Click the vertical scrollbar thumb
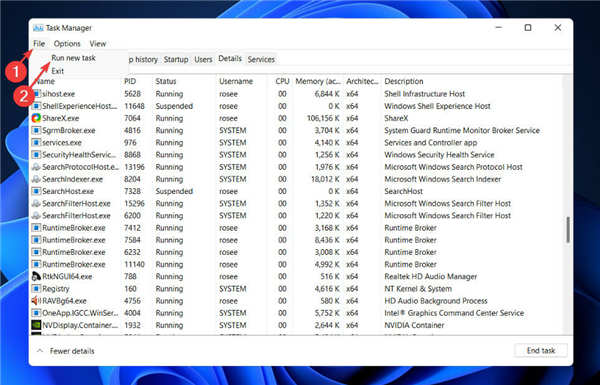Viewport: 600px width, 385px height. 568,230
